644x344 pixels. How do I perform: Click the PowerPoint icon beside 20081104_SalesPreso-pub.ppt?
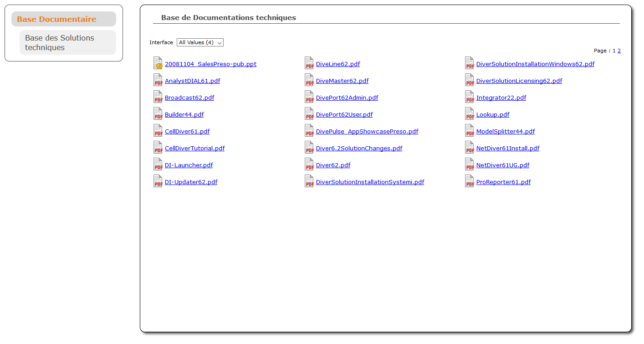click(158, 63)
